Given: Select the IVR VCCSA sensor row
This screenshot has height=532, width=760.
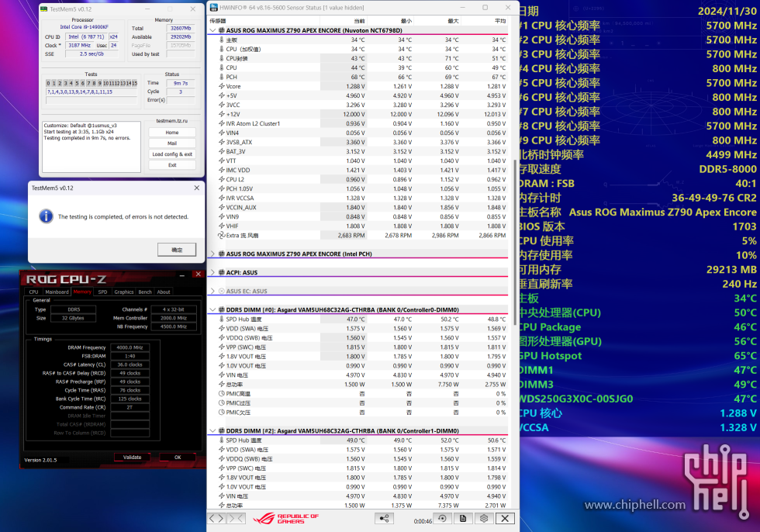Looking at the screenshot, I should coord(358,199).
